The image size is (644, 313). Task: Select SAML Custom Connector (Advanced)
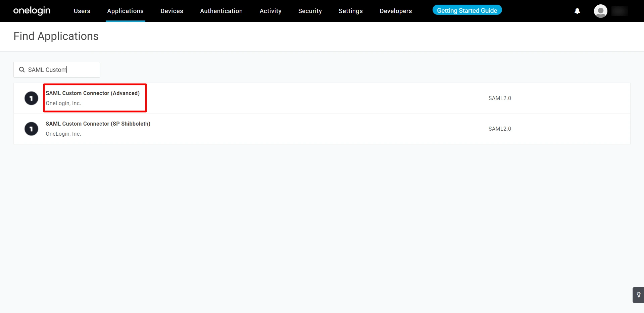93,93
